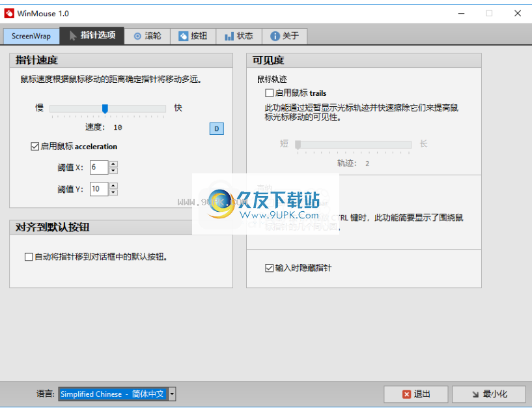Click the 可见度 section header
The height and width of the screenshot is (408, 532).
[364, 60]
